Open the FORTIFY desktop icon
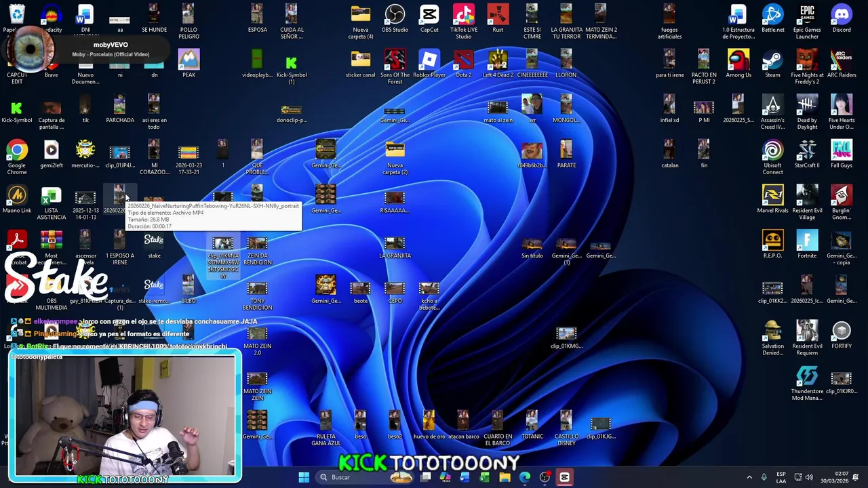 click(842, 335)
